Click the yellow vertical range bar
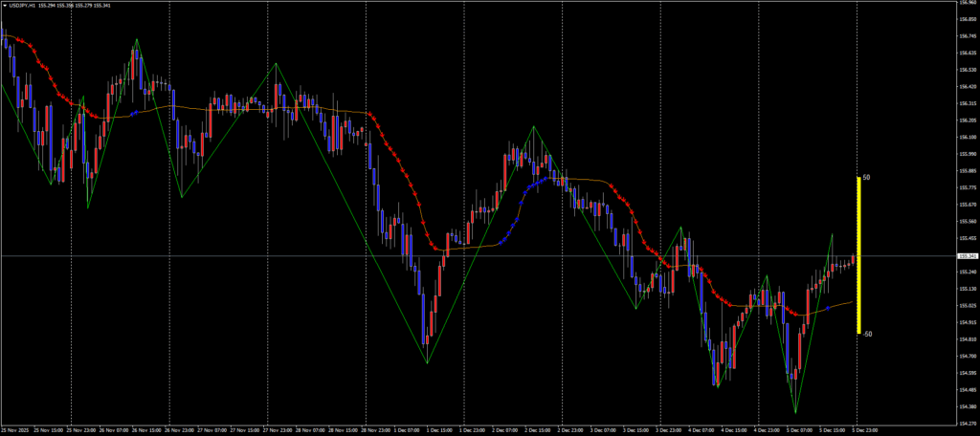Image resolution: width=980 pixels, height=436 pixels. coord(858,256)
